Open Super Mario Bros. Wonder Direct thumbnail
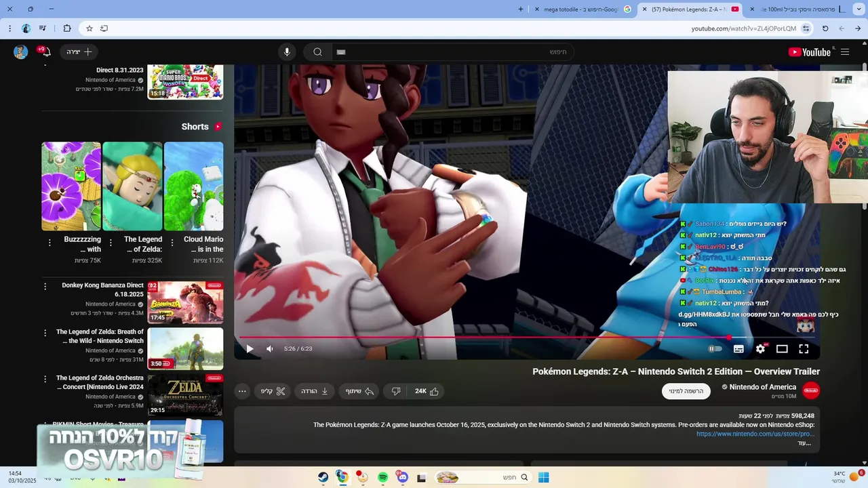 click(185, 82)
